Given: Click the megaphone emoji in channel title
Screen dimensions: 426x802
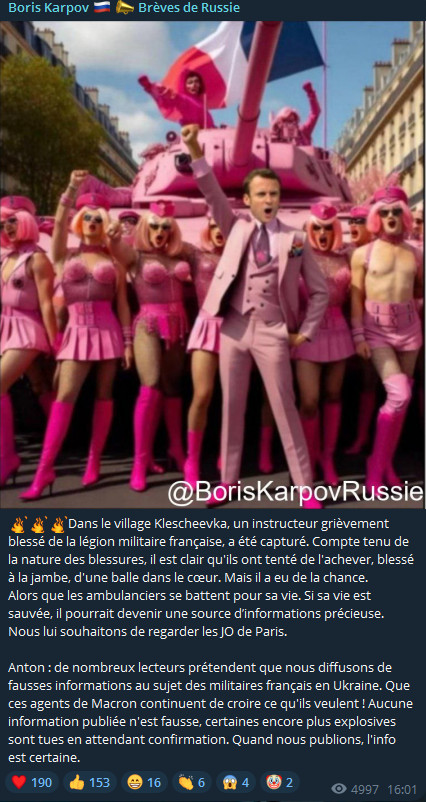Looking at the screenshot, I should pyautogui.click(x=125, y=8).
